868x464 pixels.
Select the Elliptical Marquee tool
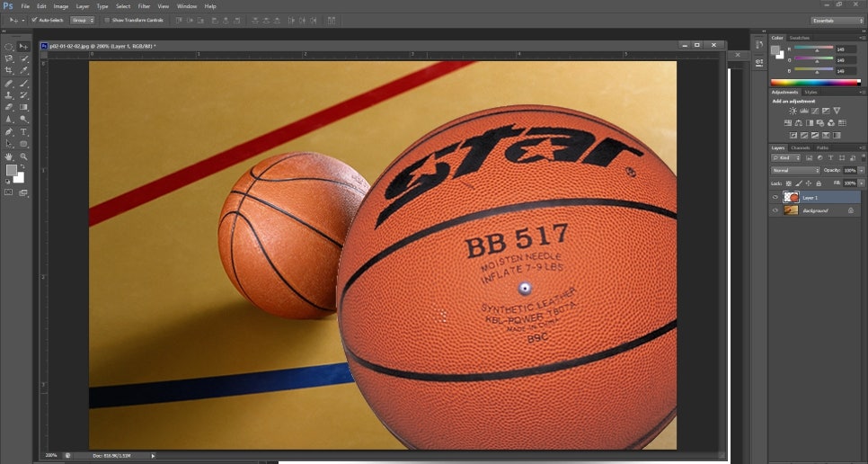point(9,47)
